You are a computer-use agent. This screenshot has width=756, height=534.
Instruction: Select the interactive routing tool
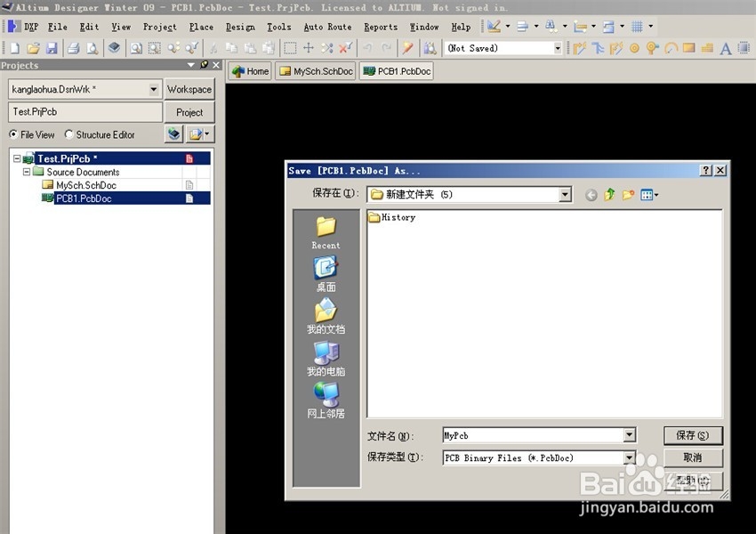pos(580,48)
